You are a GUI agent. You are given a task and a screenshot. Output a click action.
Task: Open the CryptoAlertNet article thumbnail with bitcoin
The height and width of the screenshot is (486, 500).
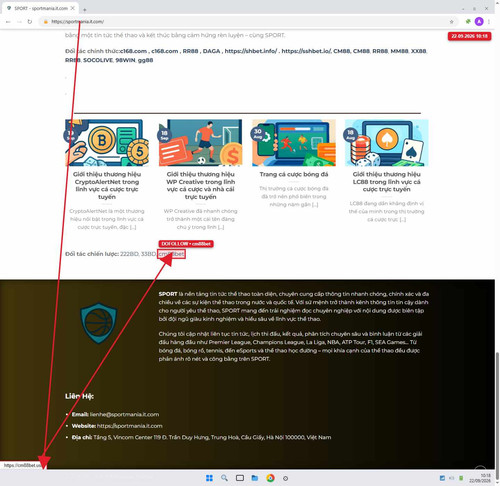click(x=107, y=143)
